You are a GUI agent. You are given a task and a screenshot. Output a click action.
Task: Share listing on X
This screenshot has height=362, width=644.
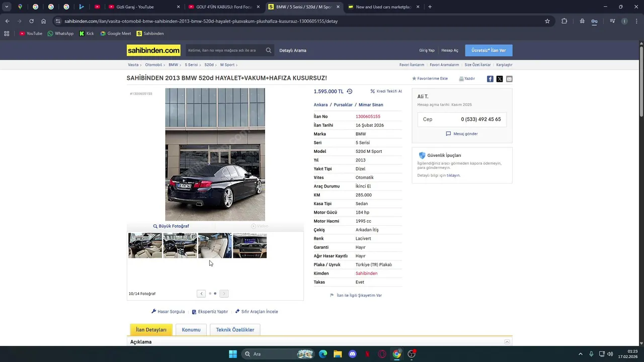(500, 79)
